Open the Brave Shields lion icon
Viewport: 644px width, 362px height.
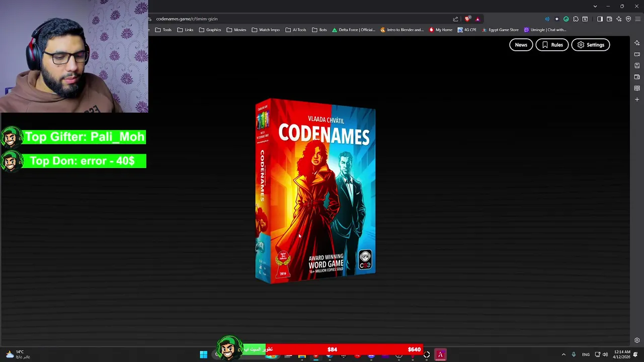tap(467, 19)
